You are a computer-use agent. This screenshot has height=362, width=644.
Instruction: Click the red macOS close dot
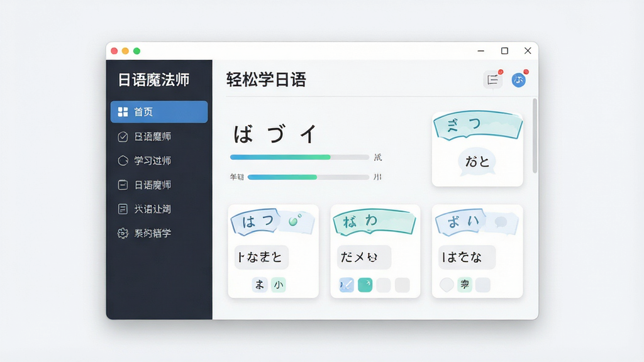[x=114, y=51]
